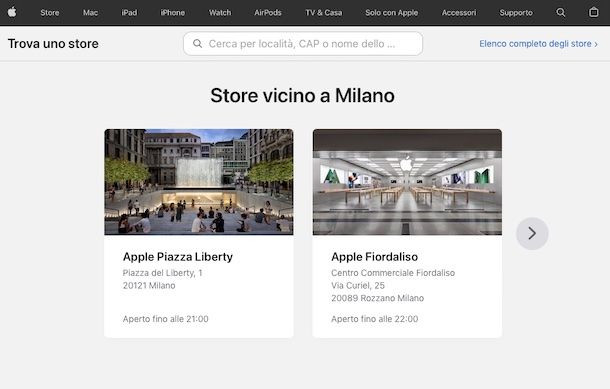This screenshot has width=610, height=389.
Task: Open the search magnifier icon in the top bar
Action: (x=561, y=12)
